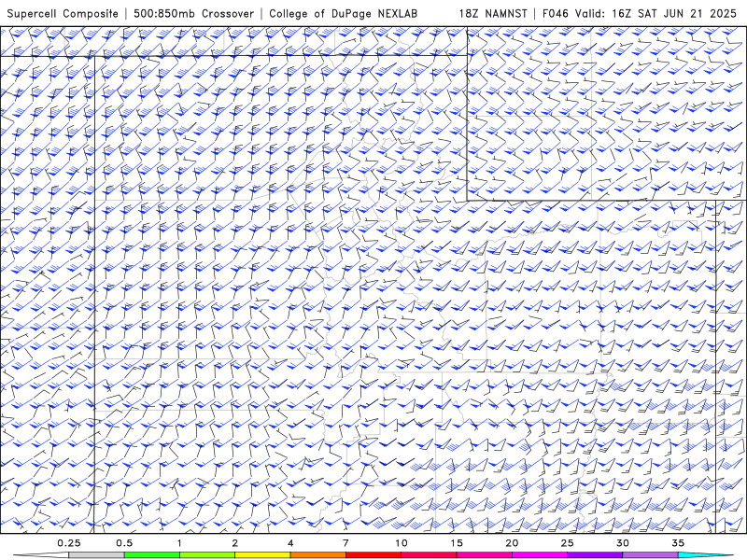The width and height of the screenshot is (747, 560).
Task: Click the 'Supercell Composite' title text
Action: (x=63, y=13)
